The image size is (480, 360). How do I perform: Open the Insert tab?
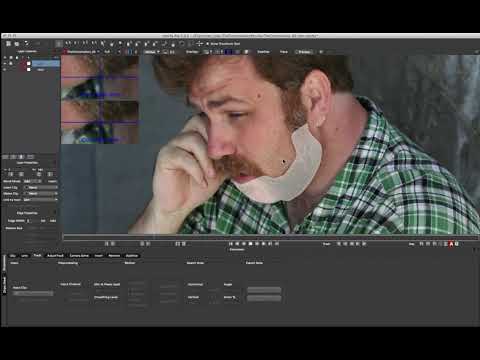[99, 256]
